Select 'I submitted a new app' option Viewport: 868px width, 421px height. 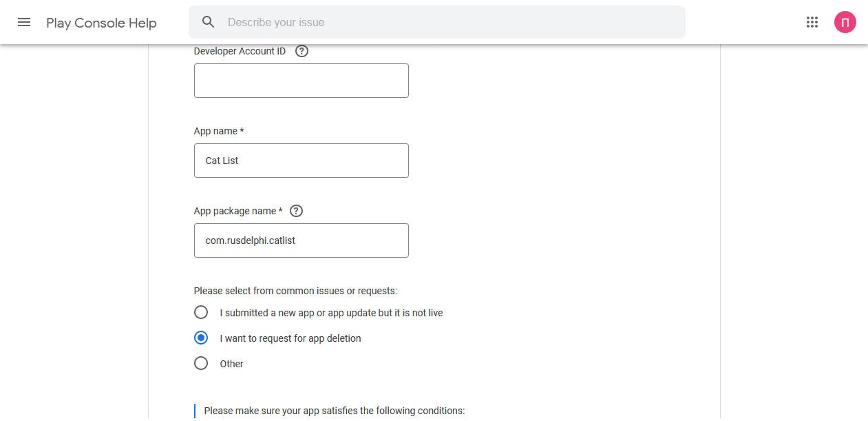tap(201, 313)
